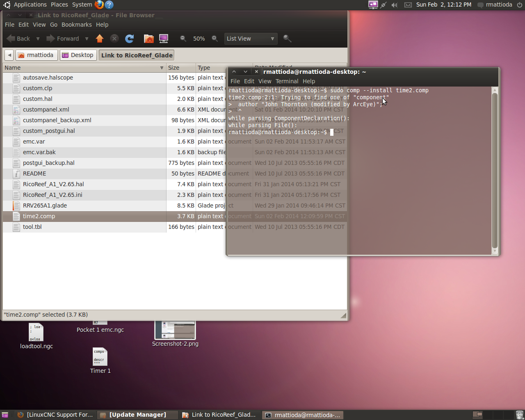The width and height of the screenshot is (525, 420).
Task: Go to Desktop path button
Action: (78, 55)
